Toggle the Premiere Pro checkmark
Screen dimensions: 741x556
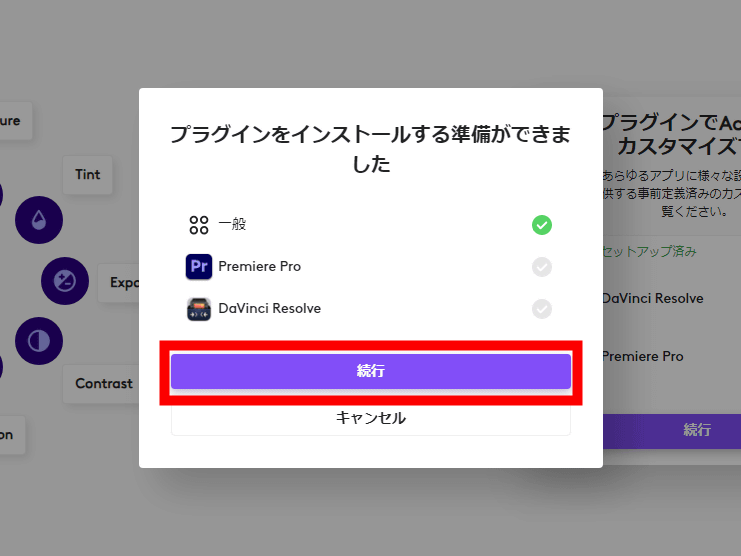pyautogui.click(x=542, y=267)
